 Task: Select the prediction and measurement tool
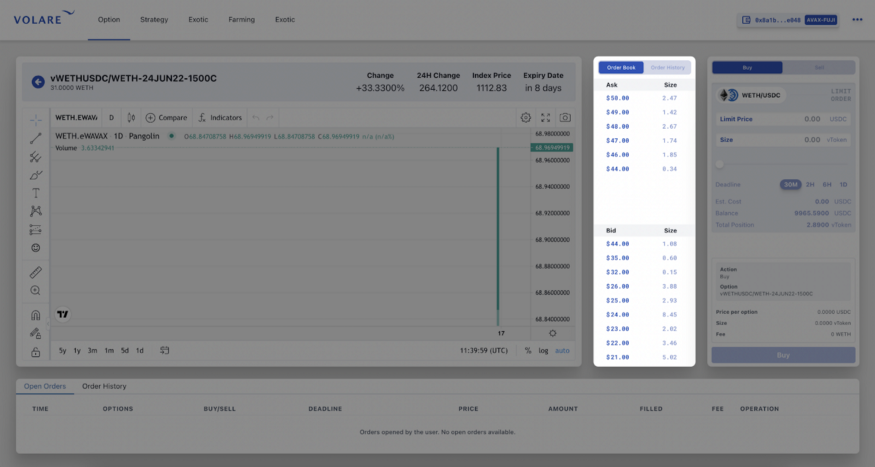(x=36, y=229)
